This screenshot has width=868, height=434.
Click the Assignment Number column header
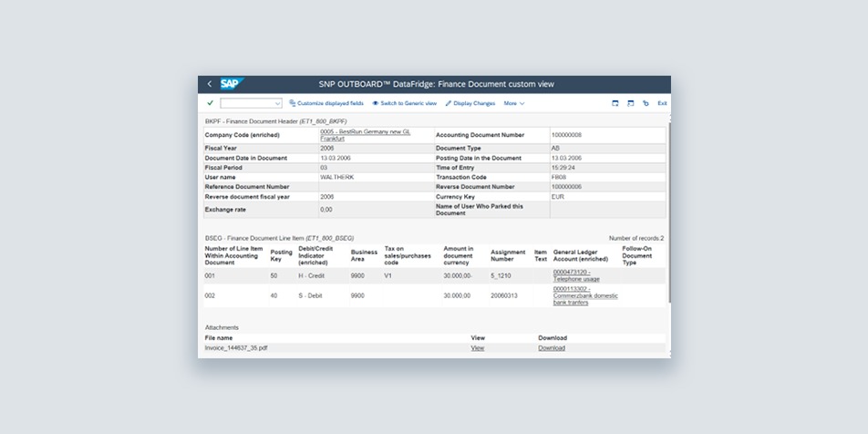[x=508, y=255]
